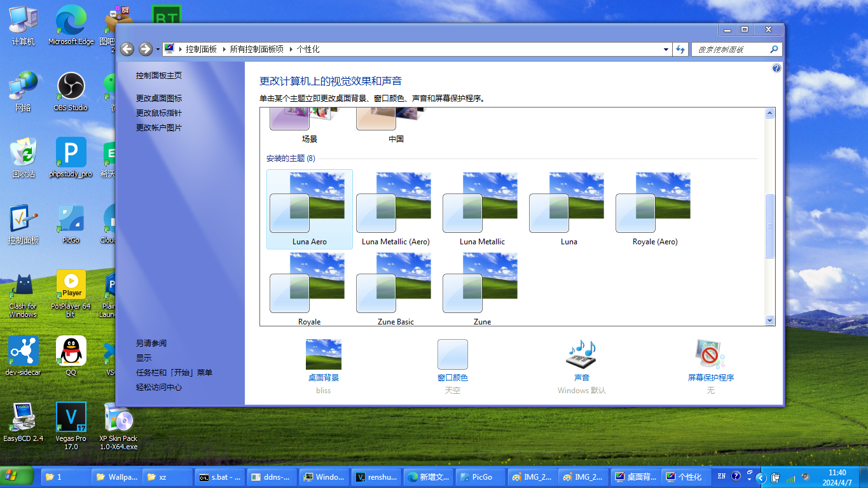Click 所有控制面板项 in the address breadcrumb

pos(256,49)
